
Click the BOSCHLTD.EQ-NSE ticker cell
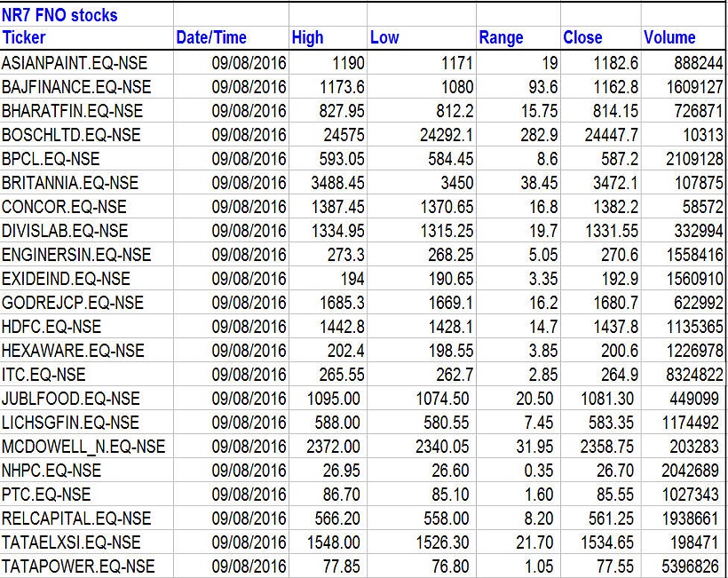[71, 135]
